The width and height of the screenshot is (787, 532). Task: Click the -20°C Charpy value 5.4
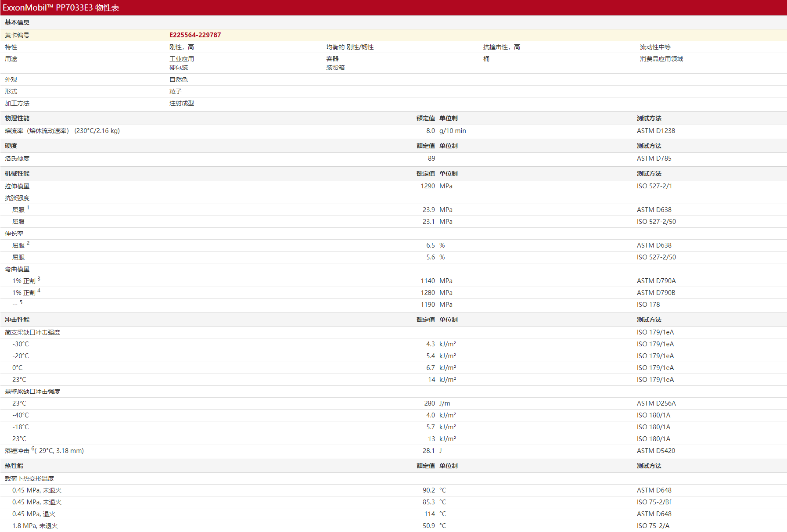pos(431,356)
